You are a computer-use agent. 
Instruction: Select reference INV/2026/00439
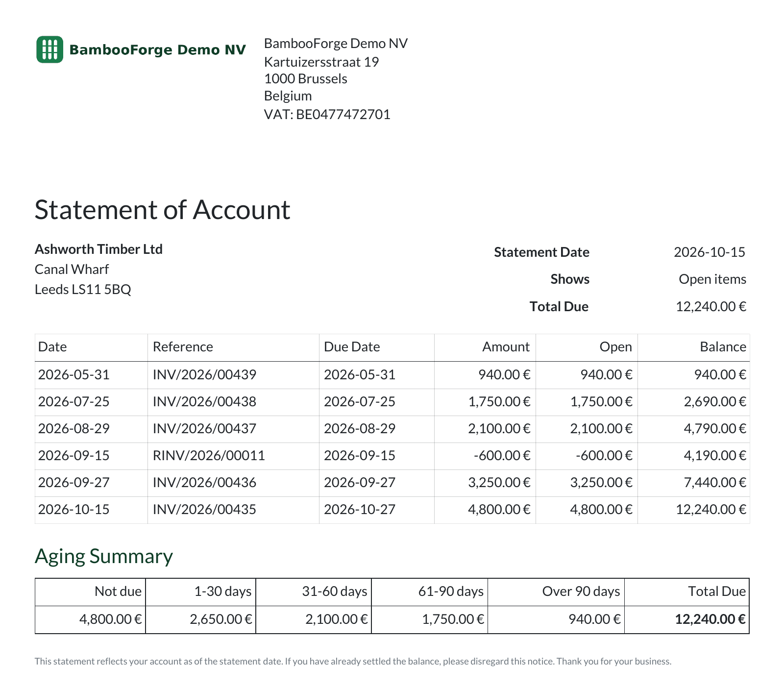(x=204, y=374)
